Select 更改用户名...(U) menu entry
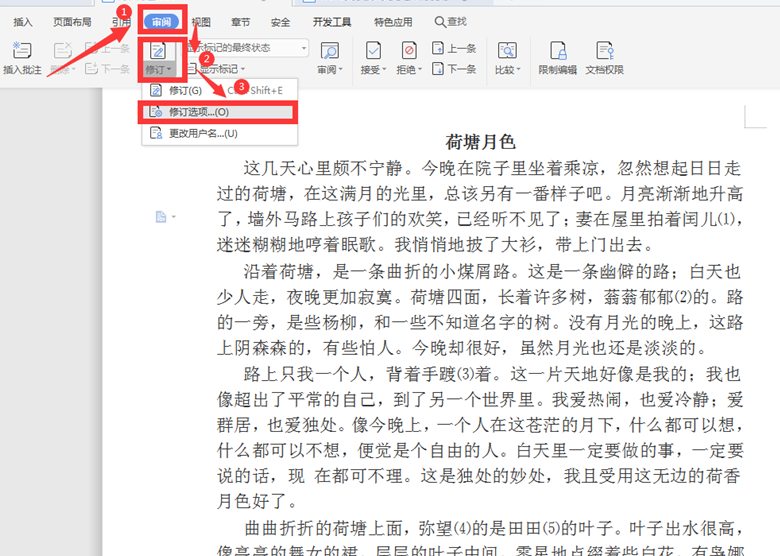This screenshot has height=556, width=780. [x=219, y=133]
